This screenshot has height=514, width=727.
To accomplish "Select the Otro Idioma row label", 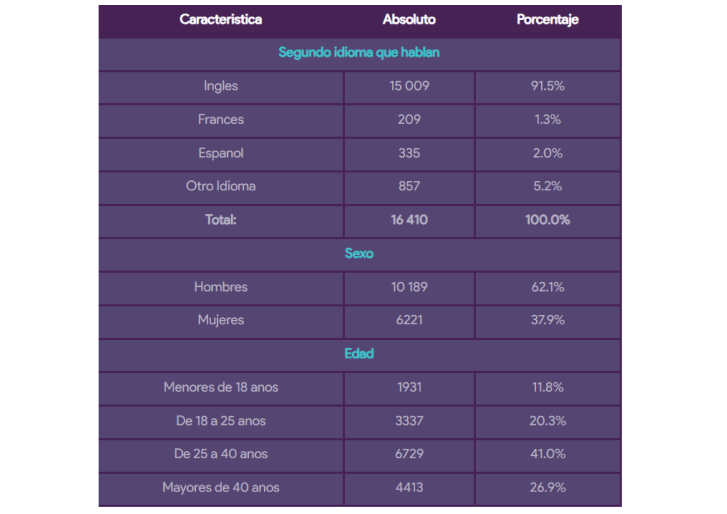I will click(x=221, y=186).
